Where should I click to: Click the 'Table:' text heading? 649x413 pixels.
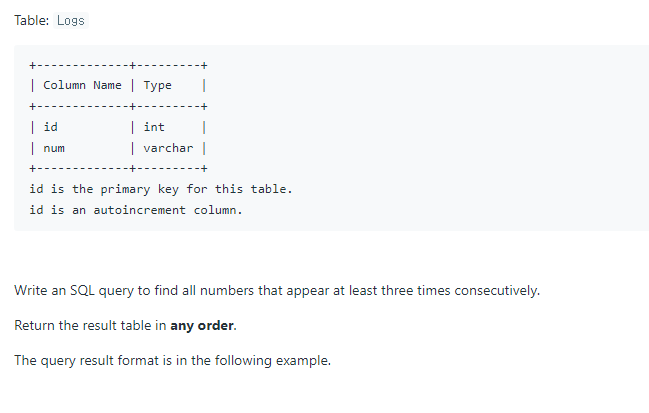click(x=32, y=21)
